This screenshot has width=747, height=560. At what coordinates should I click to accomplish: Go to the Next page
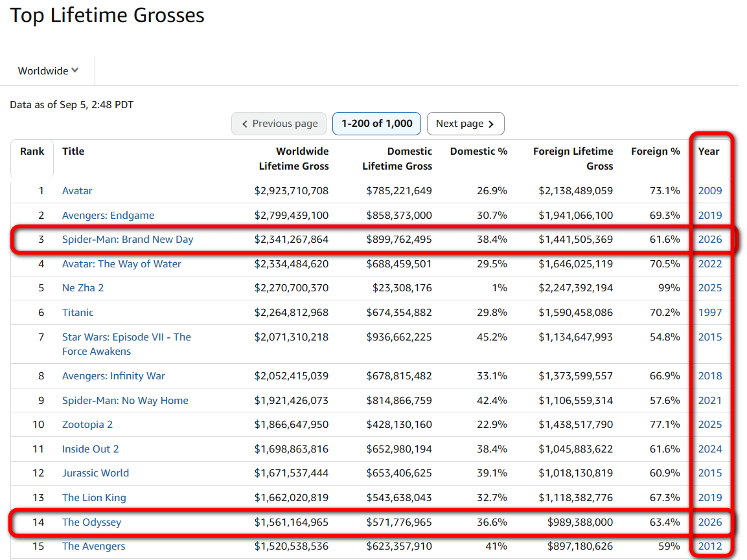465,124
